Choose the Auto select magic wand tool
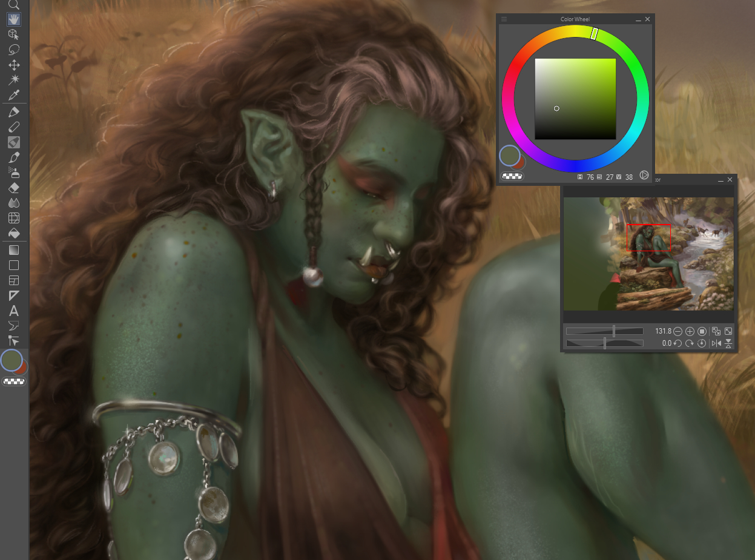Viewport: 755px width, 560px height. (14, 80)
